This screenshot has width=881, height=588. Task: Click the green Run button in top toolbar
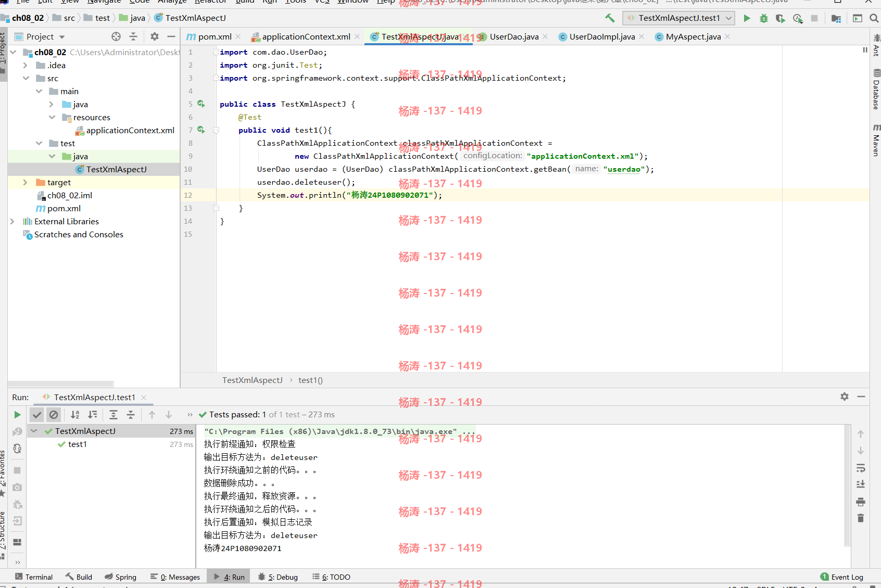(x=747, y=18)
